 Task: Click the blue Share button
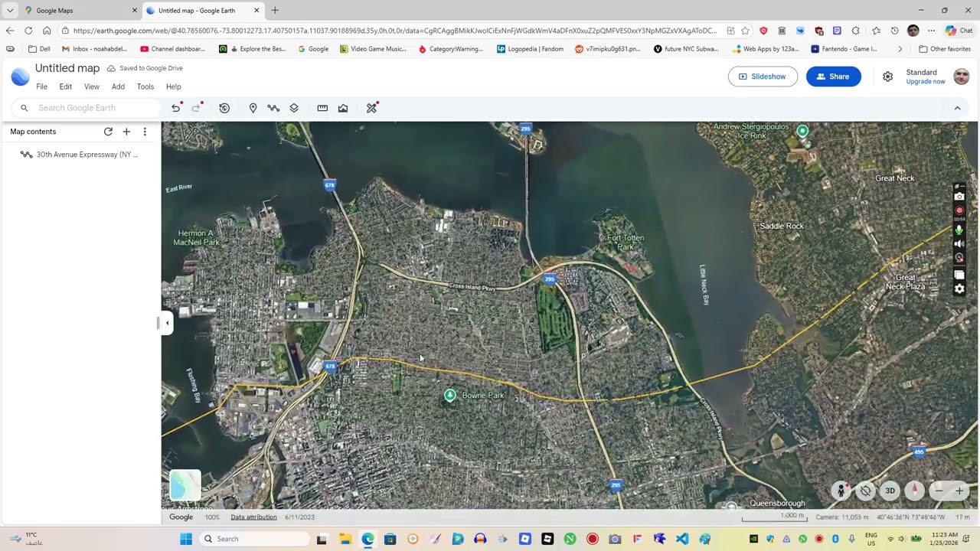pos(833,77)
